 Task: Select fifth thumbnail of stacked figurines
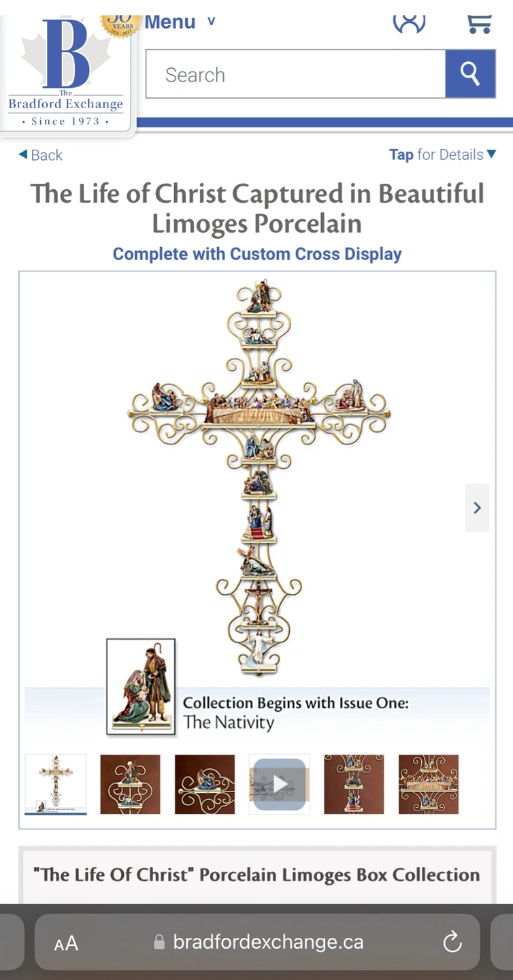click(x=354, y=784)
